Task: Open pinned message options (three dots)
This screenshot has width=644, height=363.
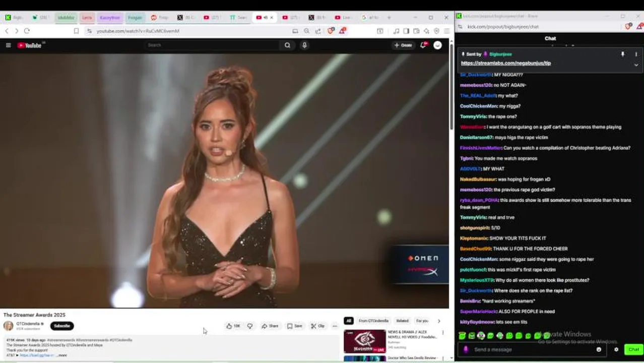Action: pos(636,54)
